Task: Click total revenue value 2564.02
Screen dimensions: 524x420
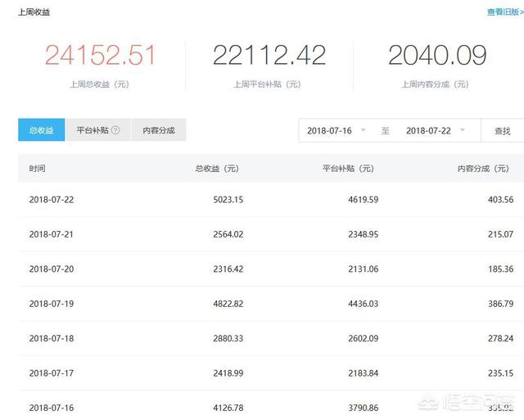Action: [228, 234]
